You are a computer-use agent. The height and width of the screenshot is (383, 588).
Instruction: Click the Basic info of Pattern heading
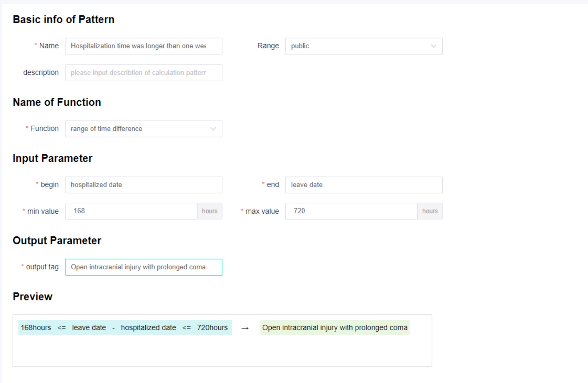(x=63, y=19)
